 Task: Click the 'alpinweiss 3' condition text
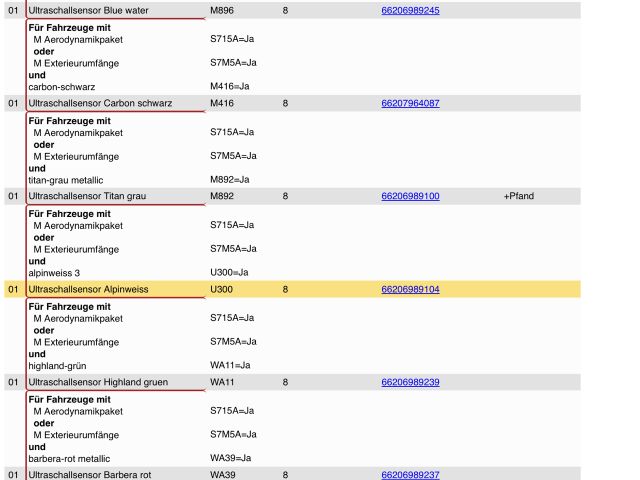tap(54, 272)
